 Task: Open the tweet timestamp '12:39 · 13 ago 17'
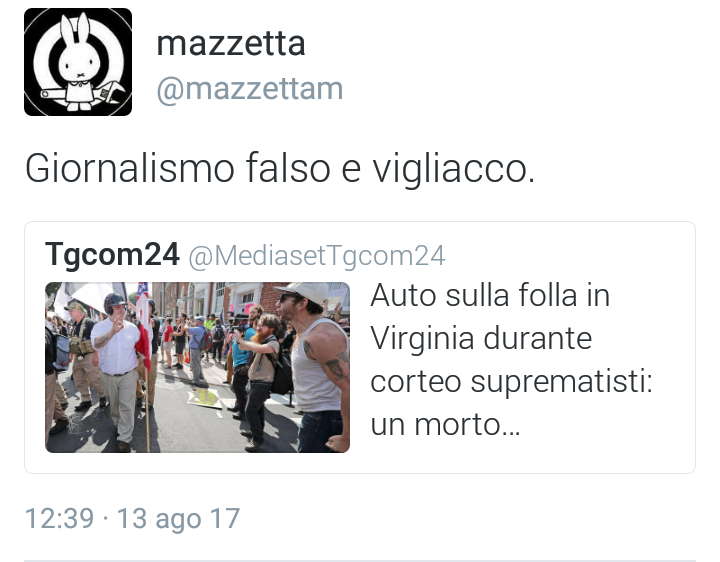pyautogui.click(x=132, y=519)
